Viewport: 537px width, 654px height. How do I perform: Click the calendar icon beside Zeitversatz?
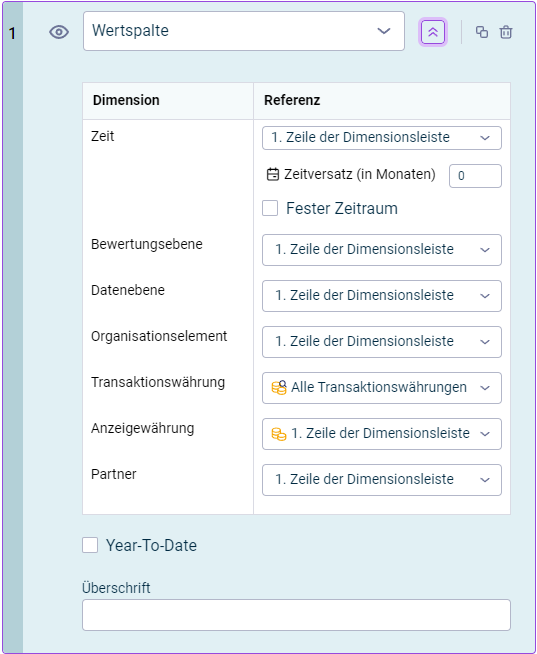(x=272, y=174)
